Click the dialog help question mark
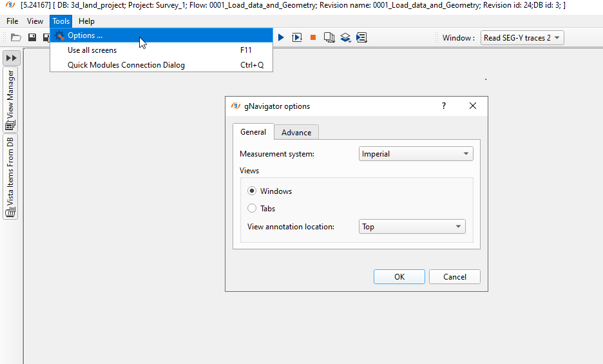Image resolution: width=603 pixels, height=364 pixels. point(444,106)
